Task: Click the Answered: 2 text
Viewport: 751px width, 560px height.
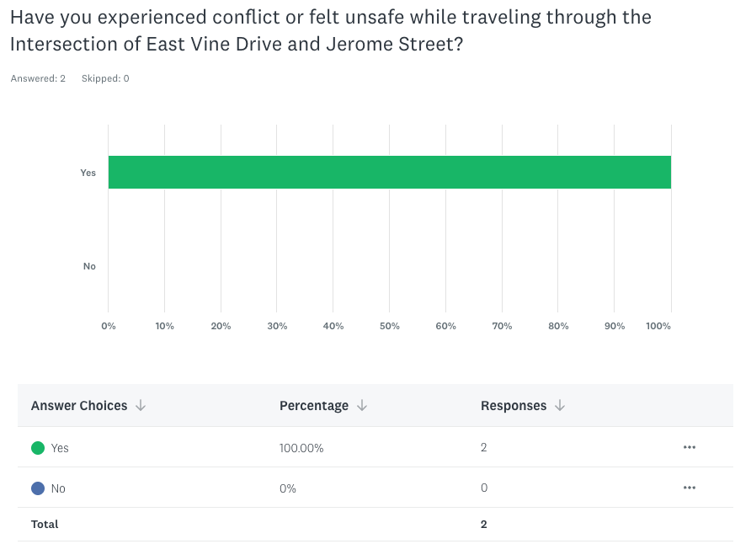Action: [x=38, y=78]
